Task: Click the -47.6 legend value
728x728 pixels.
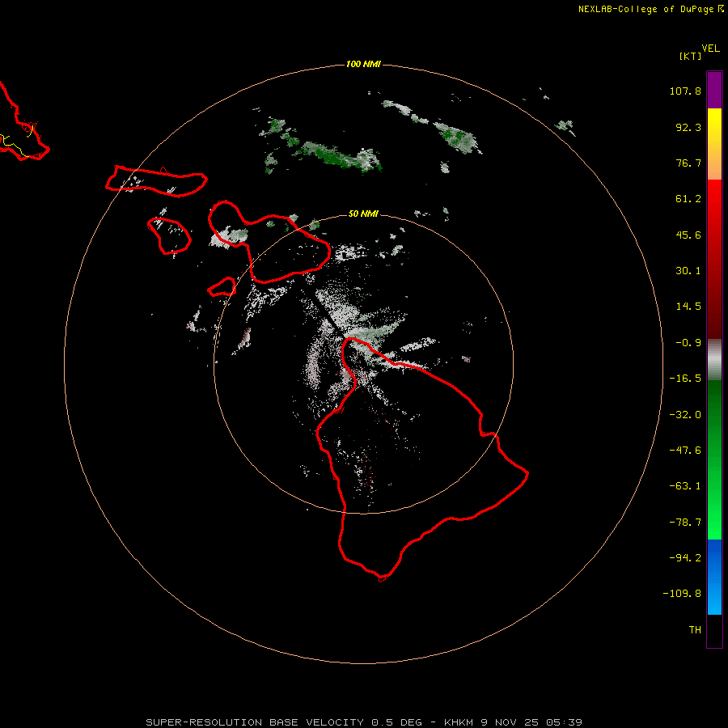Action: pos(685,451)
